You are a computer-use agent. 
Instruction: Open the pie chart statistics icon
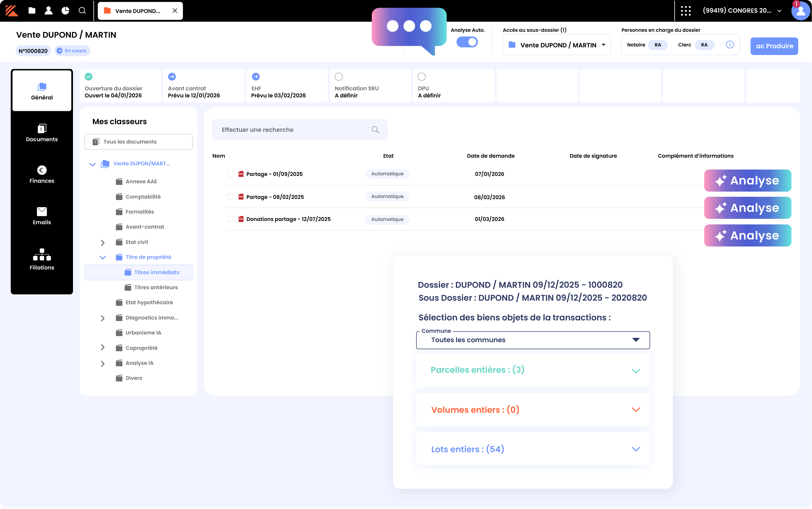point(65,11)
